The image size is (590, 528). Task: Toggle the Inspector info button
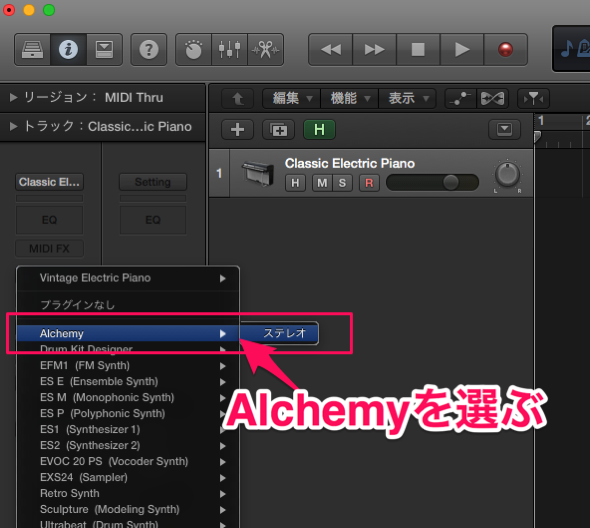(68, 49)
